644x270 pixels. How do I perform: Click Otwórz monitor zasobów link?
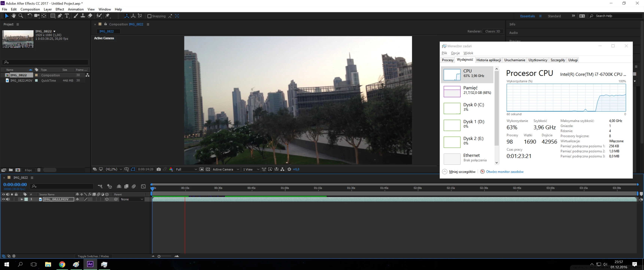(x=505, y=172)
